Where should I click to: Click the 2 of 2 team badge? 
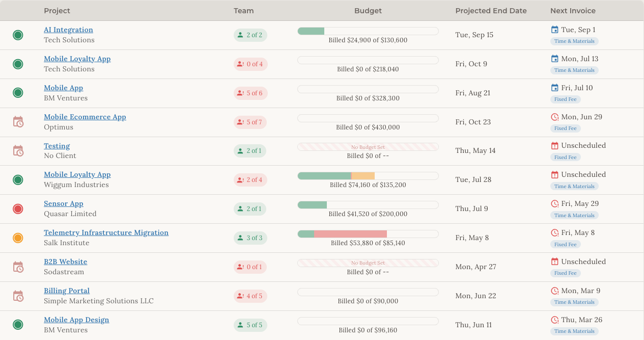[x=250, y=35]
